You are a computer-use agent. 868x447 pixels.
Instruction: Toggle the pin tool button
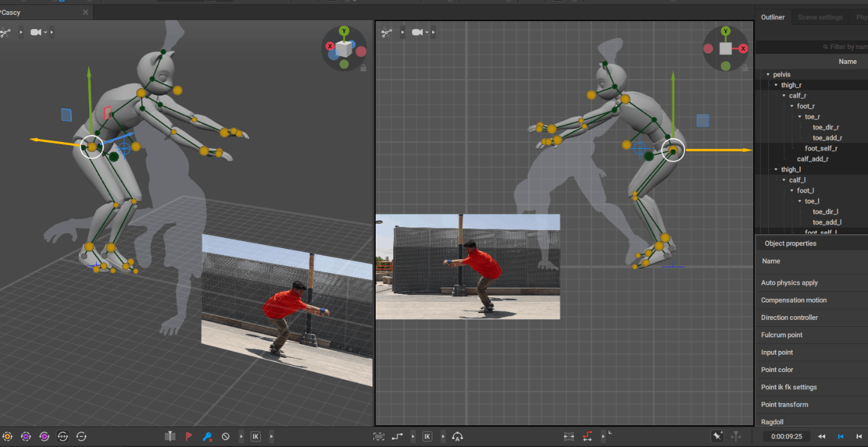717,436
